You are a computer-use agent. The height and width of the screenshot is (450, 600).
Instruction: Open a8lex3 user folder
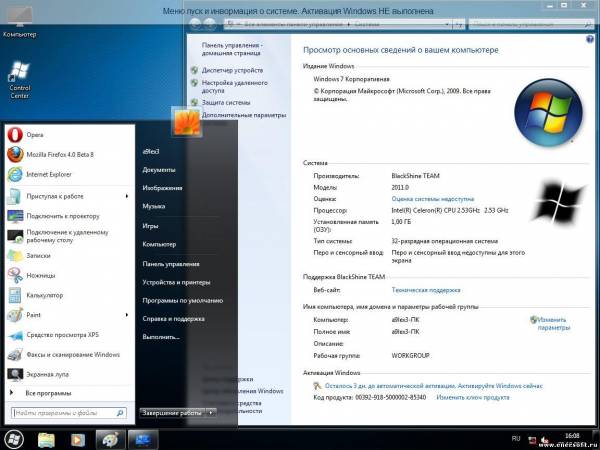pos(151,152)
